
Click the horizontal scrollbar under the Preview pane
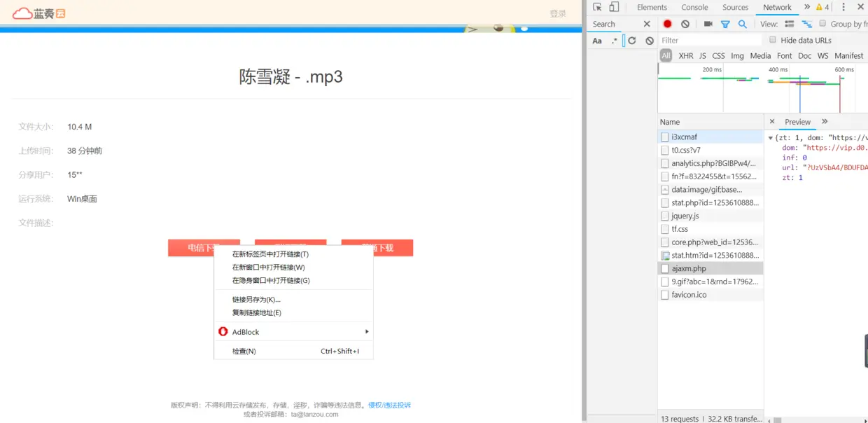click(817, 419)
